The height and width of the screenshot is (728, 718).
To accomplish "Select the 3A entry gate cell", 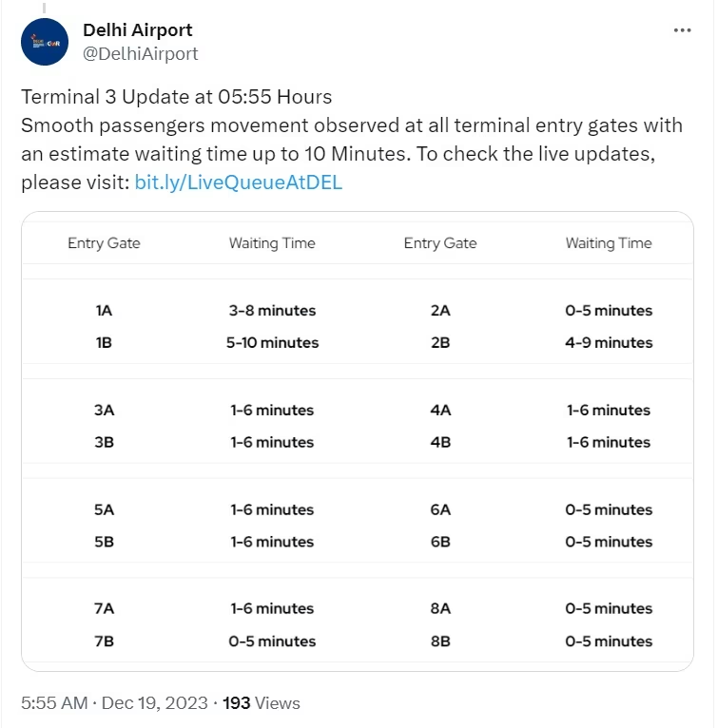I will 104,411.
